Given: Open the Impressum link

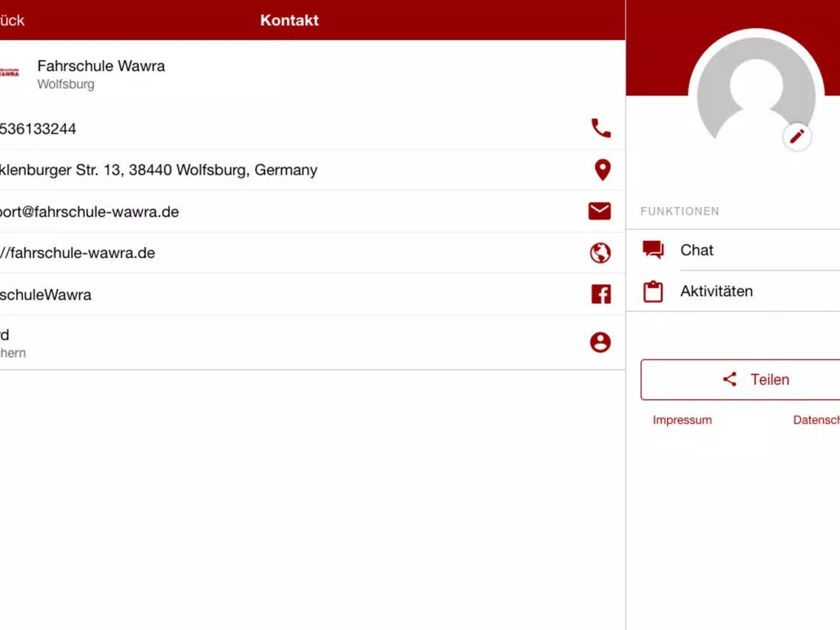Looking at the screenshot, I should pos(682,420).
